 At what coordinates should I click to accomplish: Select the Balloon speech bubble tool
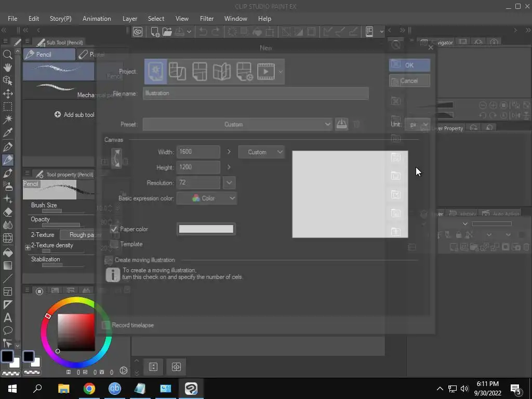coord(7,330)
